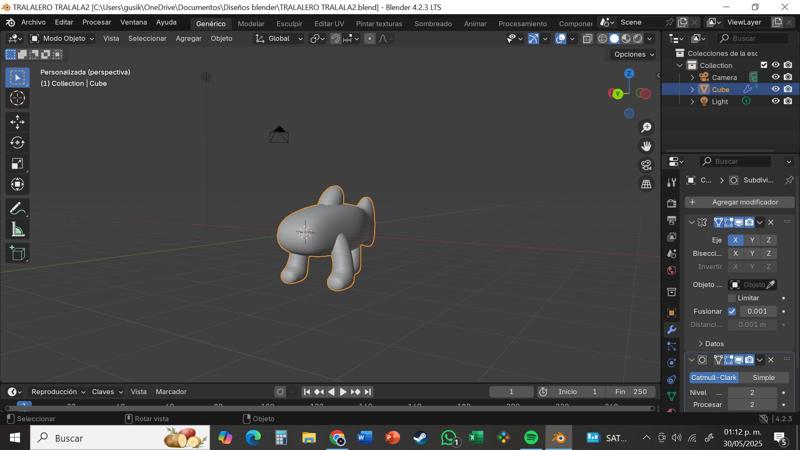Open Spotify from the Windows taskbar
Screen dimensions: 800x450
(531, 438)
